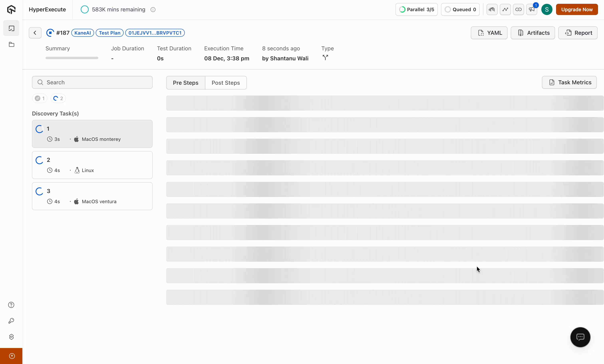604x364 pixels.
Task: Open the Artifacts panel
Action: coord(533,33)
